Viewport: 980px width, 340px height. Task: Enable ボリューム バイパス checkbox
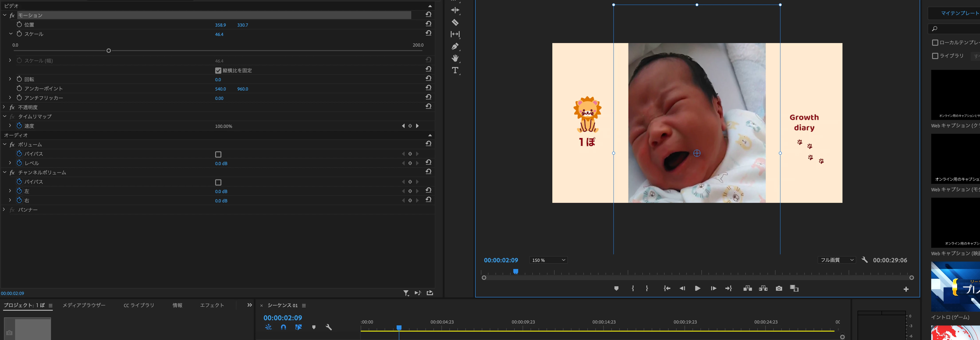click(218, 154)
